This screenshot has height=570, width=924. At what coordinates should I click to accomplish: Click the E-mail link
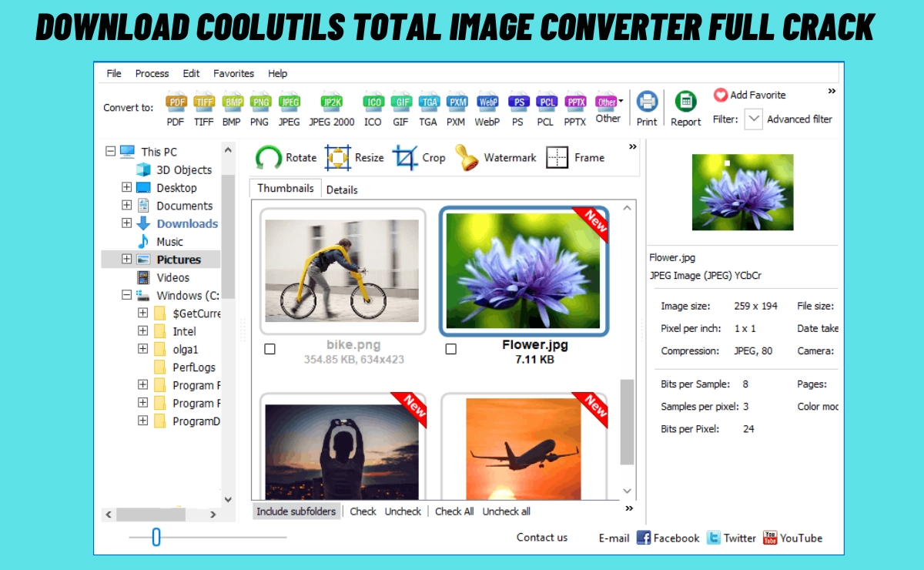614,538
